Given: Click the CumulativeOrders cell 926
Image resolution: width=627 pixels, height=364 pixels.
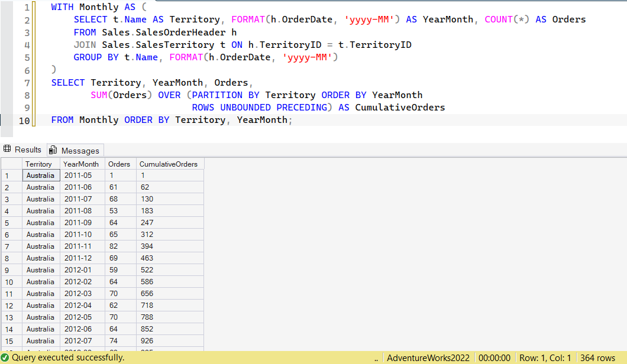Looking at the screenshot, I should click(170, 341).
